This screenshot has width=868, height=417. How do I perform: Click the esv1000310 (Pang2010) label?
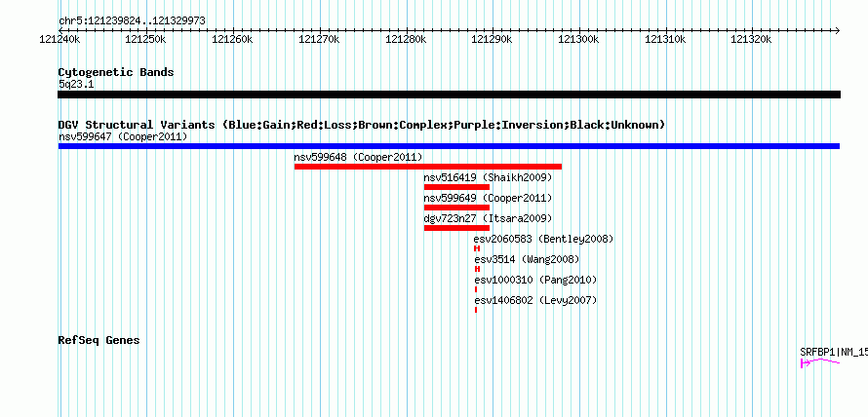point(535,280)
